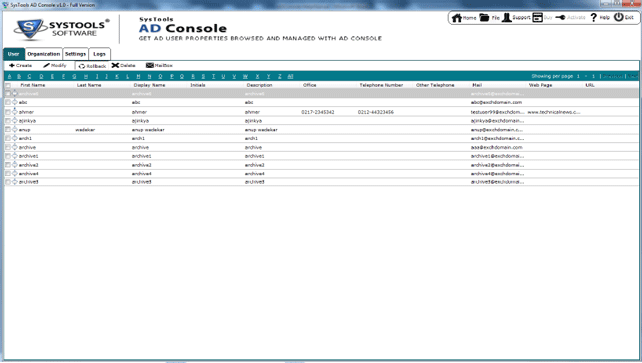Screen dimensions: 642x363
Task: Check the box for user ahmer
Action: (8, 112)
